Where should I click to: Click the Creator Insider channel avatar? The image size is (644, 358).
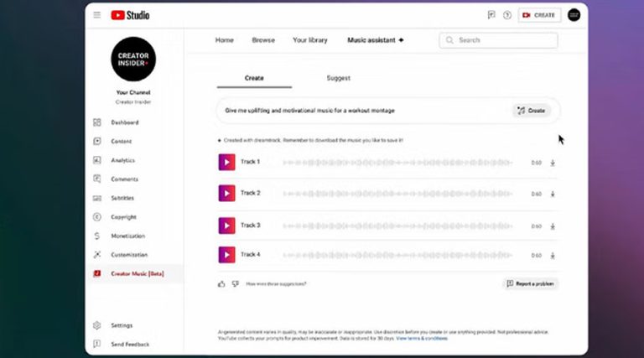point(133,60)
